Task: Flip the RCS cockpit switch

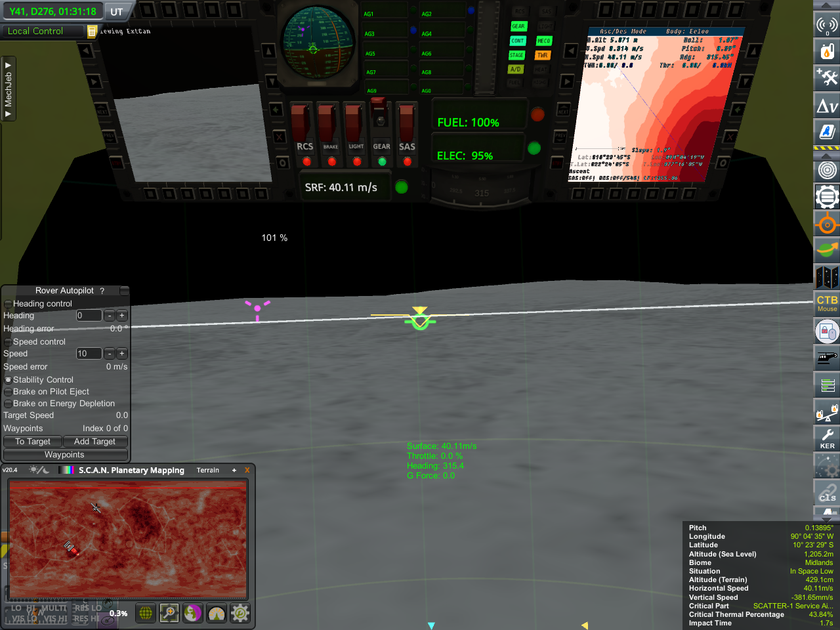Action: pos(301,122)
